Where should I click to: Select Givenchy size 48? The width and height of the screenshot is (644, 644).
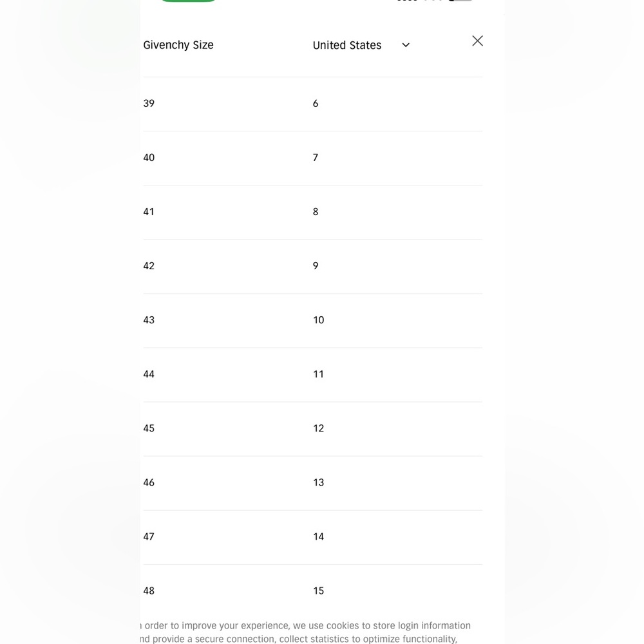[149, 591]
